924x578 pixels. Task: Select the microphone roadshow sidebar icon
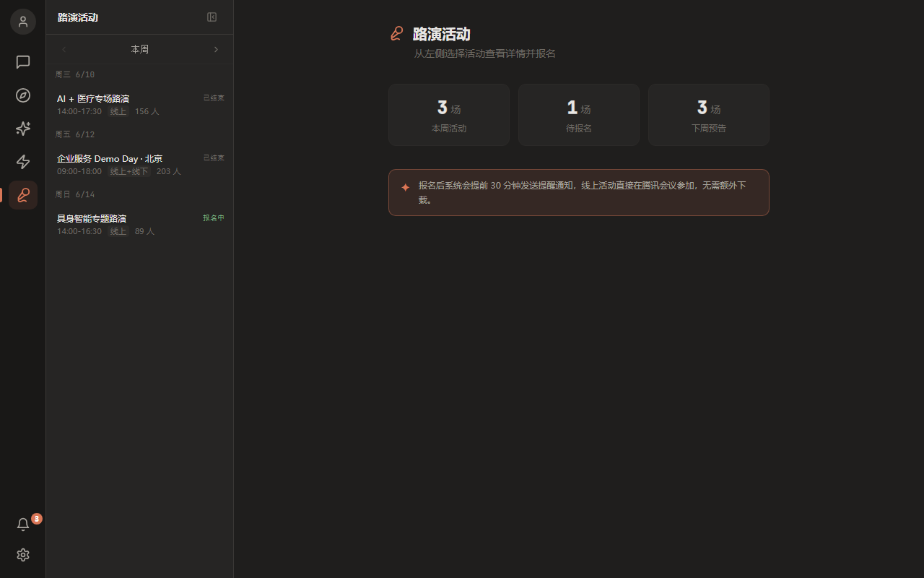point(23,195)
